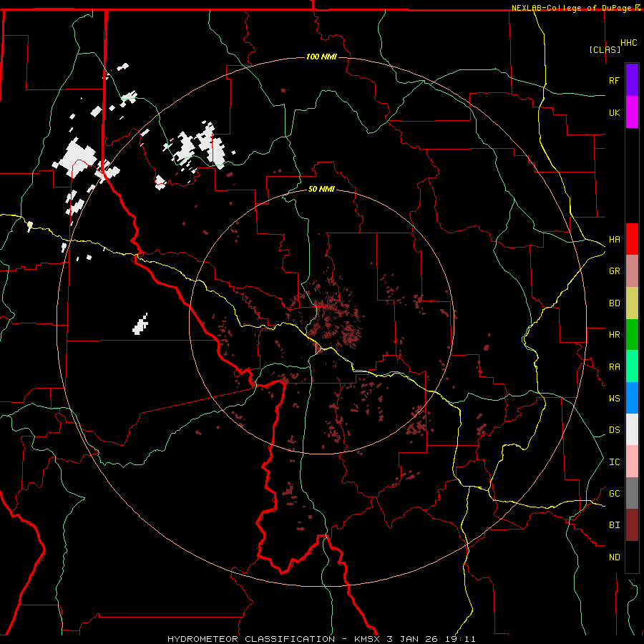Select the GC gray legend swatch
Image resolution: width=644 pixels, height=644 pixels.
[632, 493]
